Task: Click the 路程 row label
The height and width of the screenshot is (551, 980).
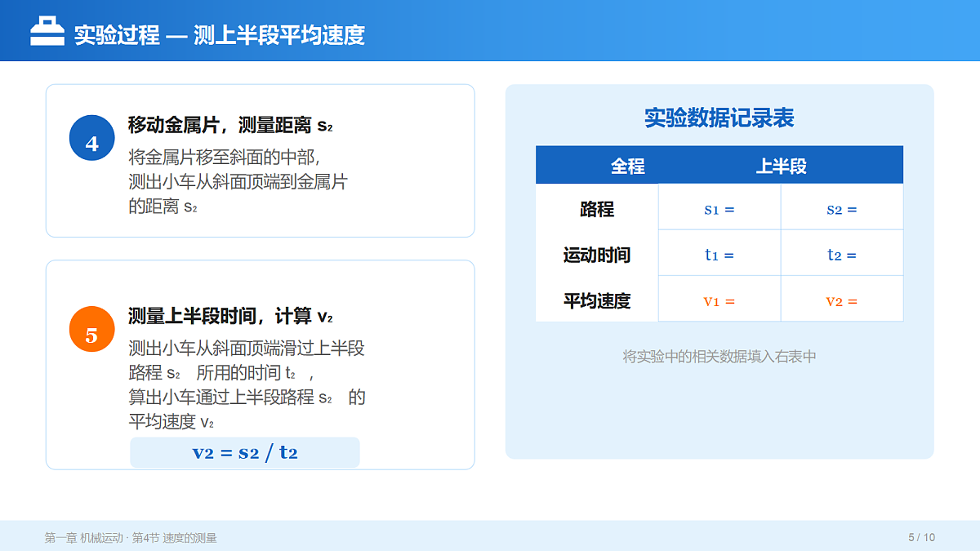Action: pos(597,209)
